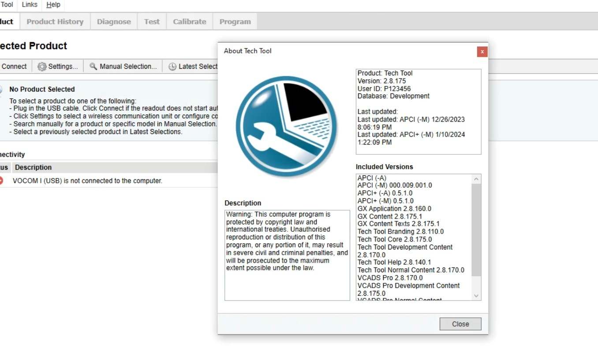
Task: Select 'Tech Tool Core 2.8.175.0' entry
Action: [x=395, y=239]
